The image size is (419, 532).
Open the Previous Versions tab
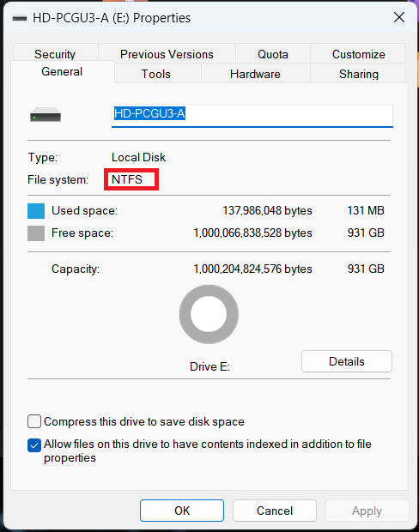point(167,54)
